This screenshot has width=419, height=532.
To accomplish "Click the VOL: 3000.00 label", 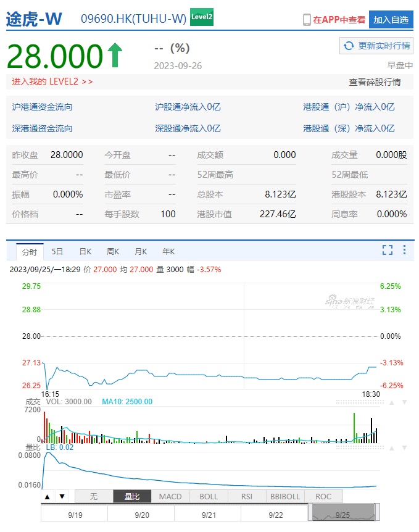I will [69, 402].
